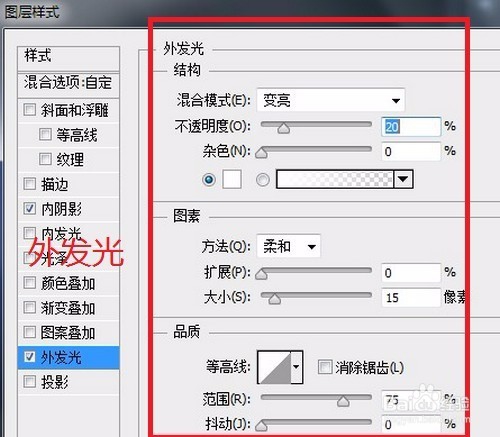This screenshot has height=437, width=500.
Task: Select the 样式 header item
Action: point(68,59)
